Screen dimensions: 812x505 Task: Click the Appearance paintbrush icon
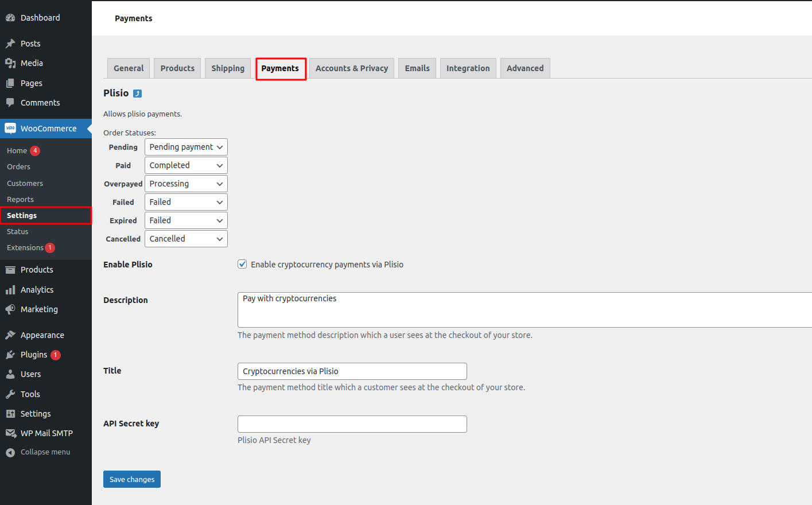point(10,335)
